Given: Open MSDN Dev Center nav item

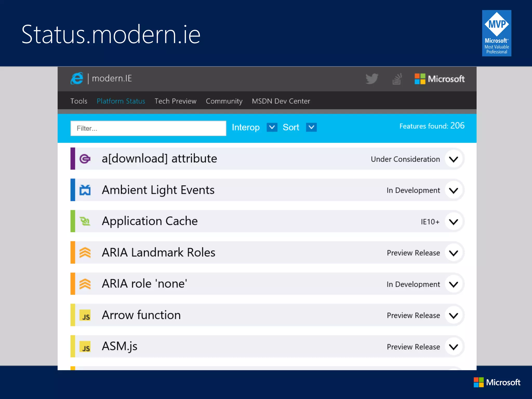Looking at the screenshot, I should (x=281, y=101).
